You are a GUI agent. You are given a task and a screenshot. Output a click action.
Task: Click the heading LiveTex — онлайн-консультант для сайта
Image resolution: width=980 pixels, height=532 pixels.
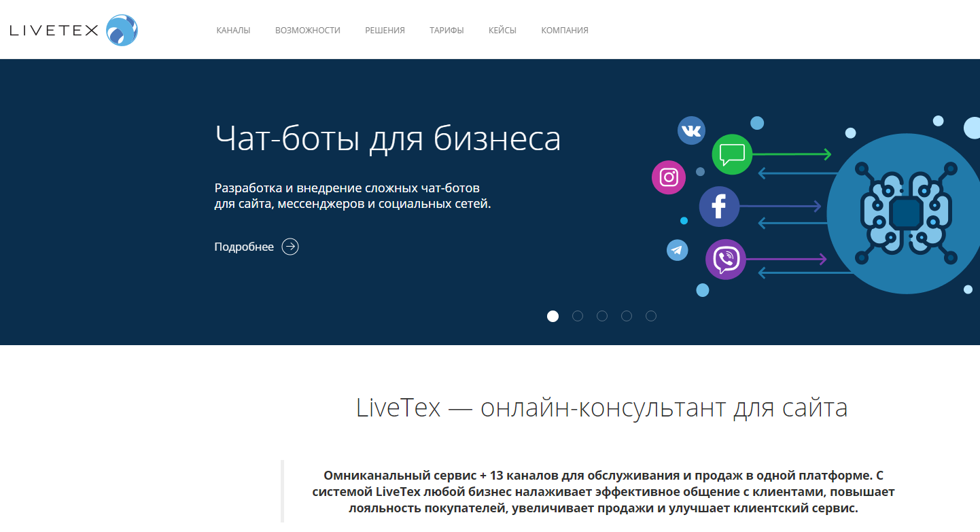(601, 408)
